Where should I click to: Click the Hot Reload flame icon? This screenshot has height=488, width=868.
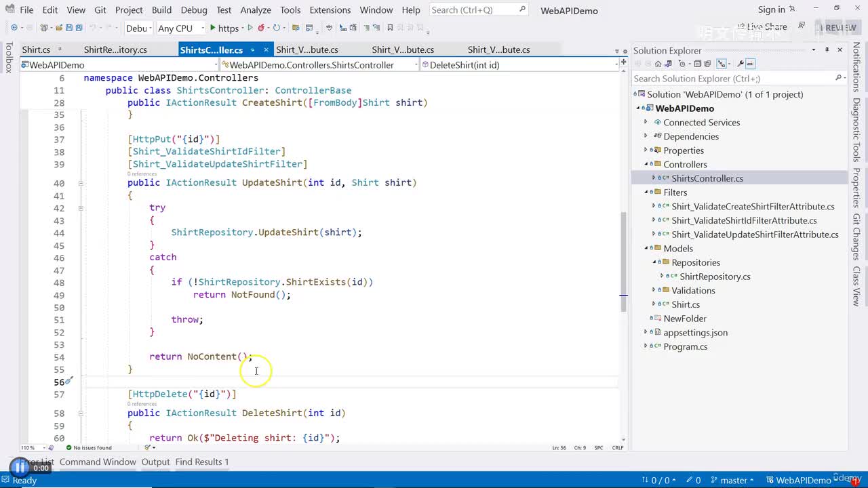(262, 28)
